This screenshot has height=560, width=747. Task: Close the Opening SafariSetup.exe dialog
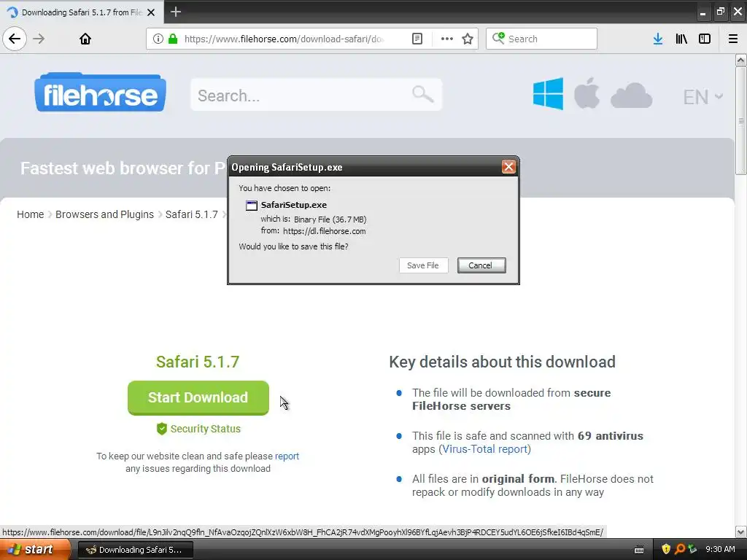[508, 167]
